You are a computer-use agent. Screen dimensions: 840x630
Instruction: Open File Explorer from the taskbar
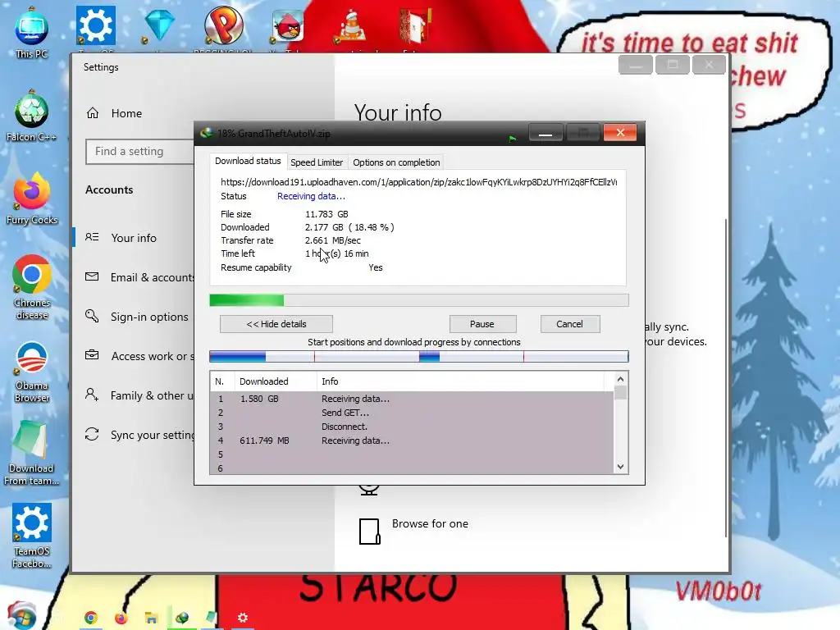click(151, 618)
